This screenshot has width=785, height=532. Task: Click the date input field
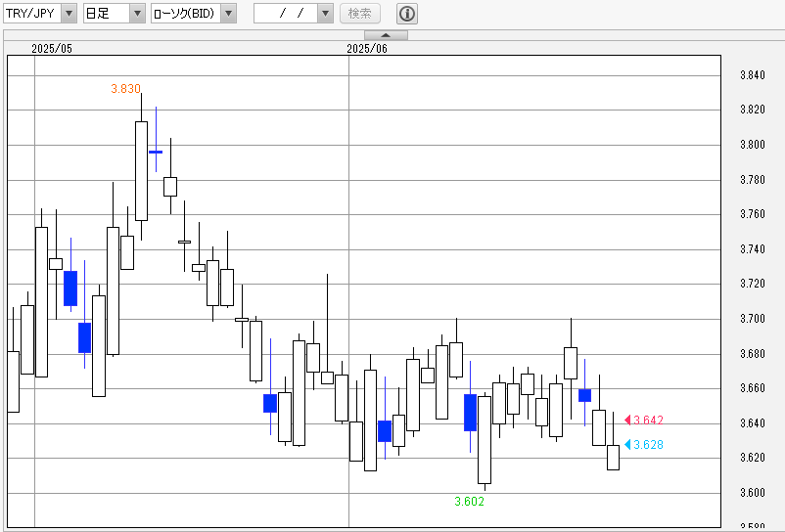tap(287, 14)
